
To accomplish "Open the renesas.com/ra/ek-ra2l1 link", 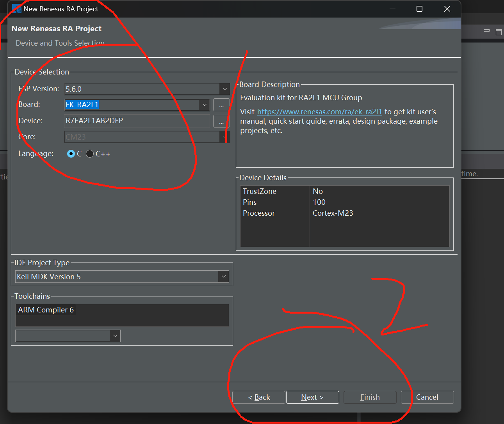I will point(319,112).
